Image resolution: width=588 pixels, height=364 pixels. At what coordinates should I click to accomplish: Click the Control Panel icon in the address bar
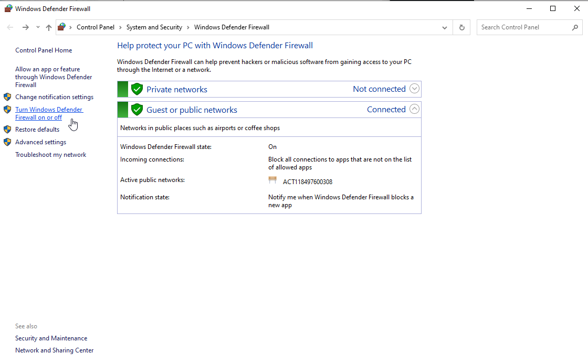61,27
